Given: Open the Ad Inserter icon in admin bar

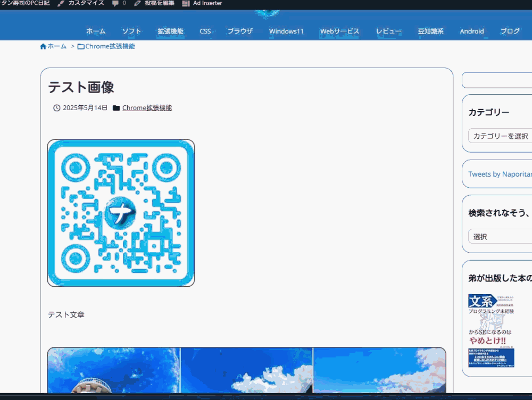Looking at the screenshot, I should tap(186, 3).
